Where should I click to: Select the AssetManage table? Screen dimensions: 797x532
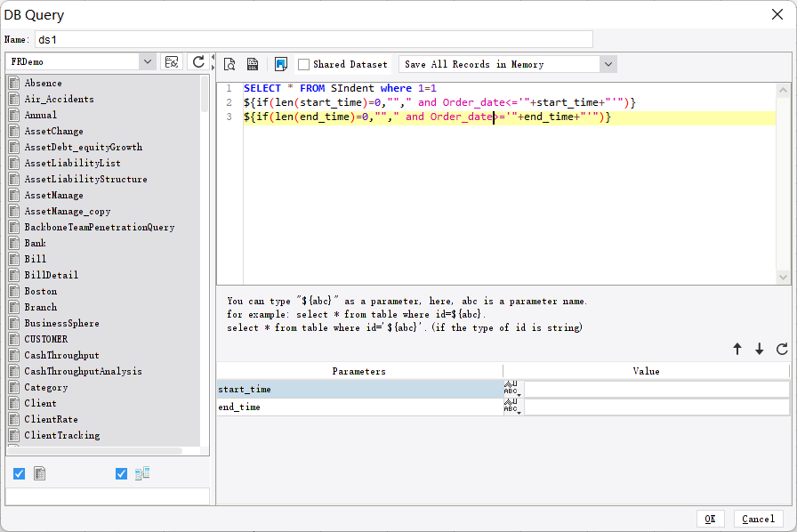54,196
